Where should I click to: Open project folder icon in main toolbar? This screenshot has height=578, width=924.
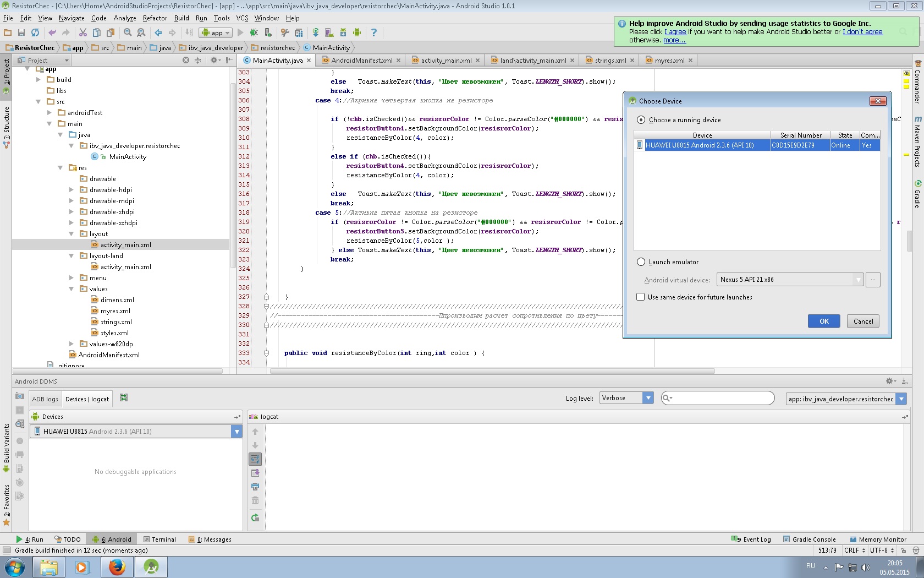coord(8,32)
